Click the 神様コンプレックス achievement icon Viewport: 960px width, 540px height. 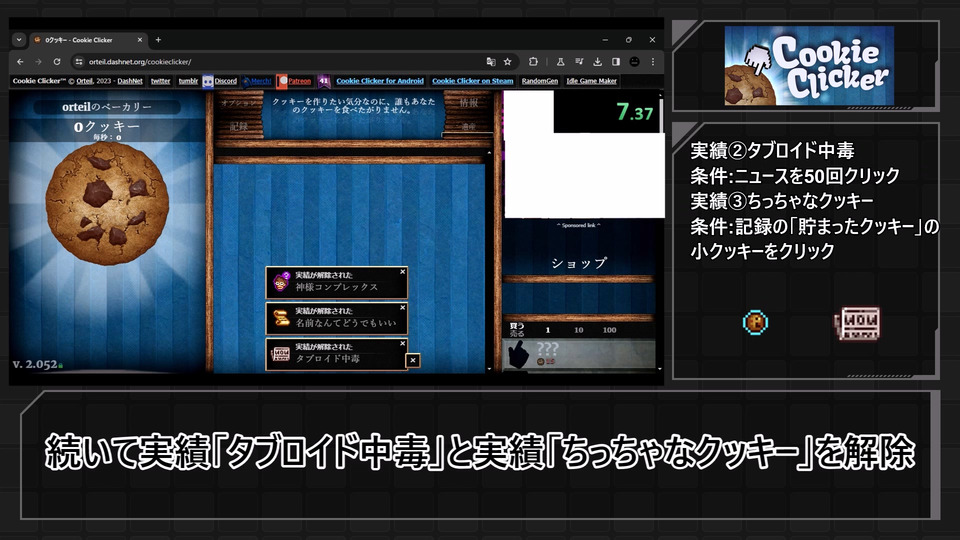[x=281, y=282]
